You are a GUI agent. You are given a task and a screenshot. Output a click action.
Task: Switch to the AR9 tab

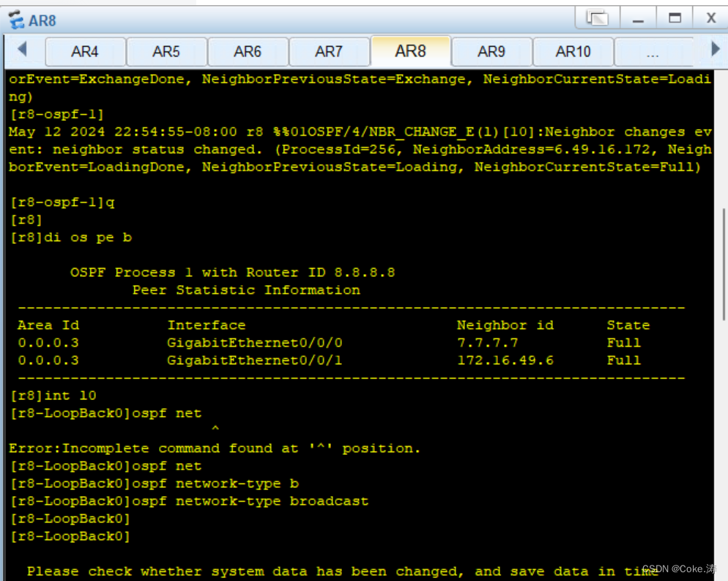[x=491, y=51]
